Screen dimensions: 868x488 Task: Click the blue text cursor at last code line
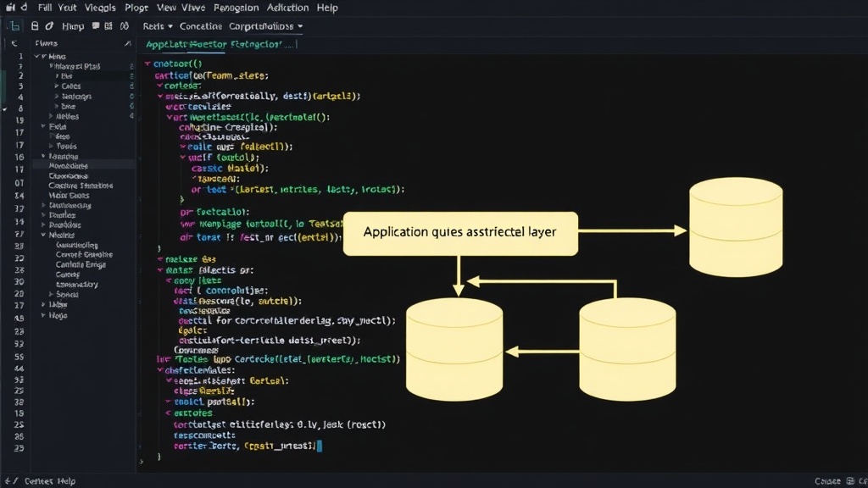319,446
